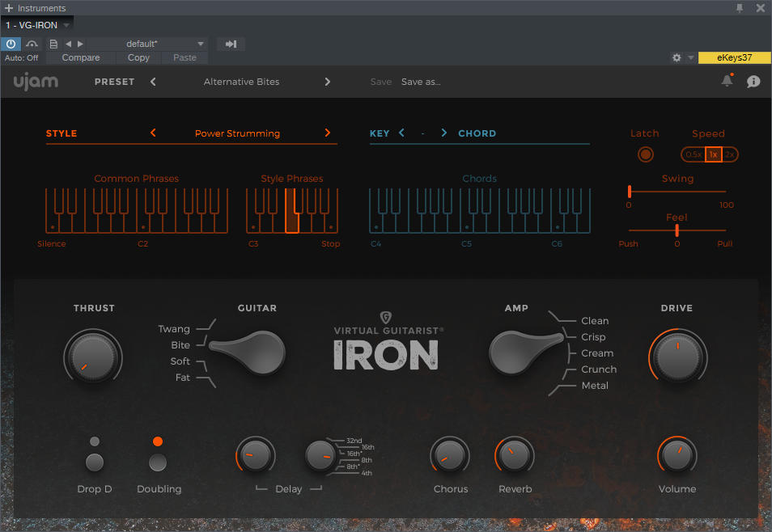Click the AMP selector lever
772x532 pixels.
click(x=525, y=352)
